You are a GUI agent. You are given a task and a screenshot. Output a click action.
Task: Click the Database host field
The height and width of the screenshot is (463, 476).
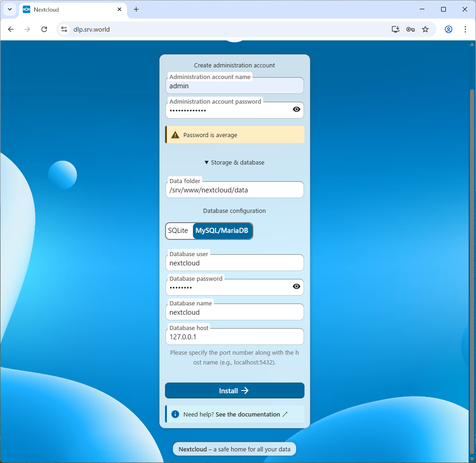click(235, 337)
